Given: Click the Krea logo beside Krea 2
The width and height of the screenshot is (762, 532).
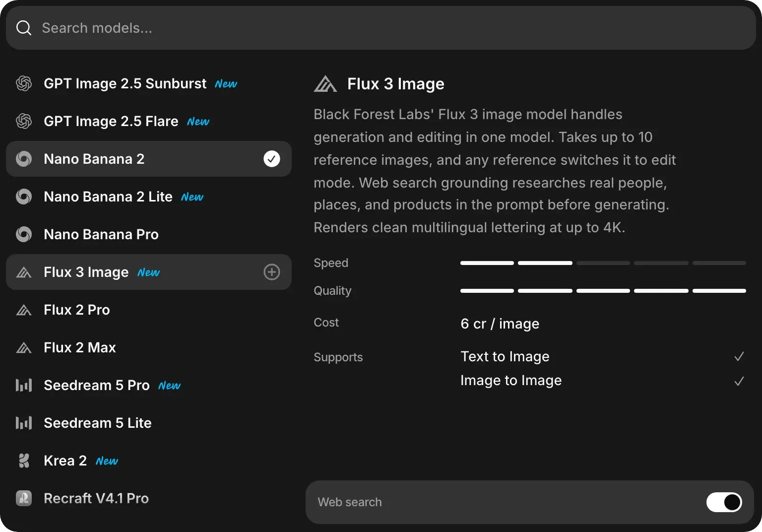Looking at the screenshot, I should click(24, 461).
